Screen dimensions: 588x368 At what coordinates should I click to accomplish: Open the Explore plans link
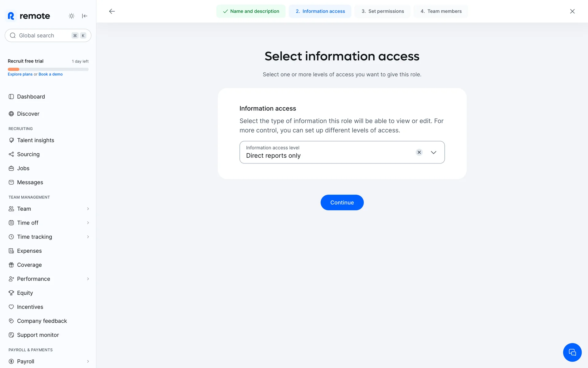tap(20, 74)
